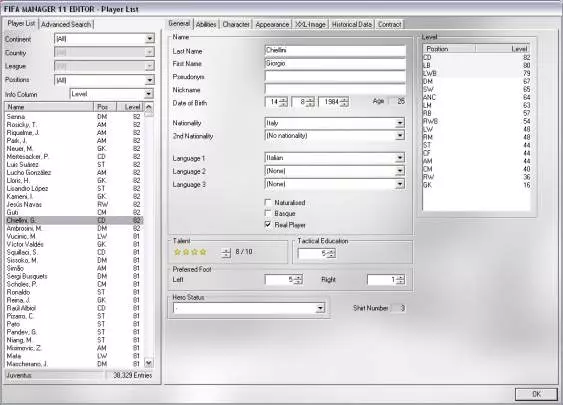Select player Senna in the list
Screen dimensions: 563x405
click(x=74, y=117)
